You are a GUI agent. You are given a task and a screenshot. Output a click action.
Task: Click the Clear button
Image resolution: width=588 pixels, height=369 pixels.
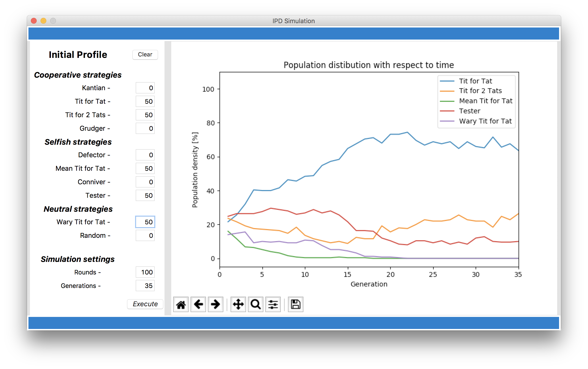pyautogui.click(x=145, y=55)
